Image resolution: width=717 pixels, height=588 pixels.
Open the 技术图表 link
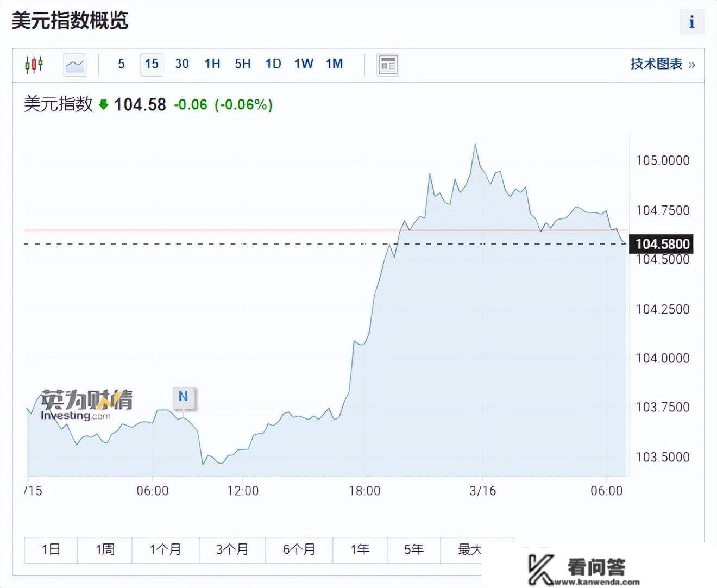point(662,64)
